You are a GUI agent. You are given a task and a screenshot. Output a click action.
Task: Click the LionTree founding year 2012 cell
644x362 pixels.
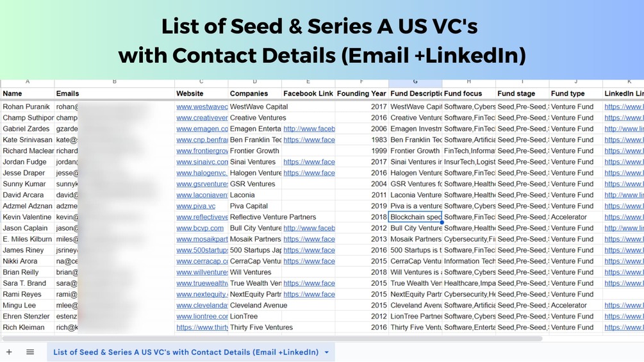[362, 317]
